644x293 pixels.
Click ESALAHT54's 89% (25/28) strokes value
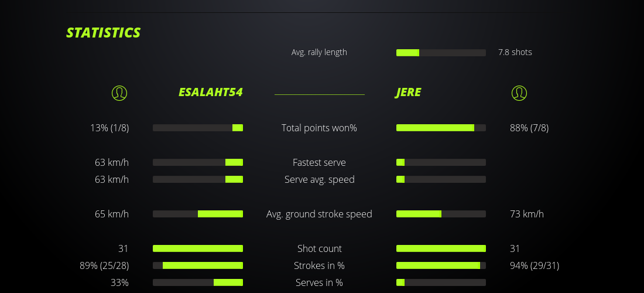(x=104, y=265)
